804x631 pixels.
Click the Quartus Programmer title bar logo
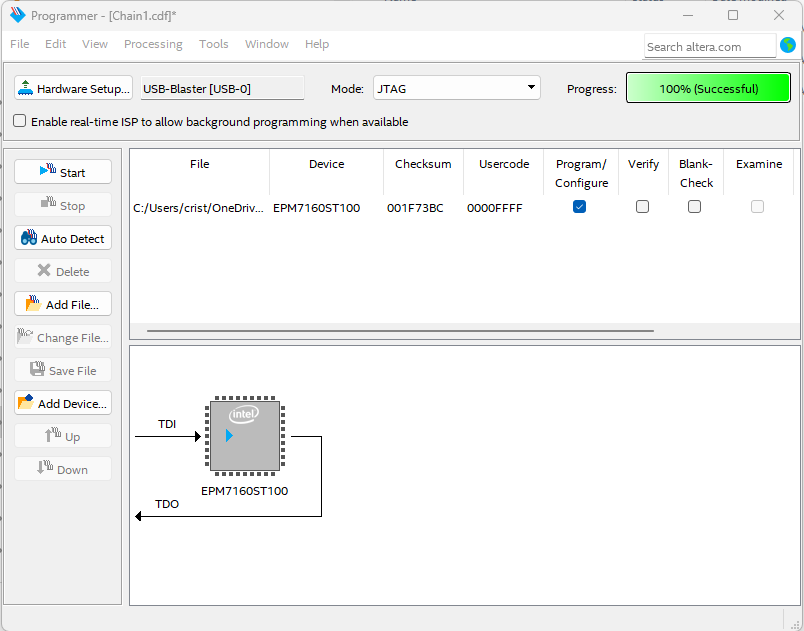point(17,16)
